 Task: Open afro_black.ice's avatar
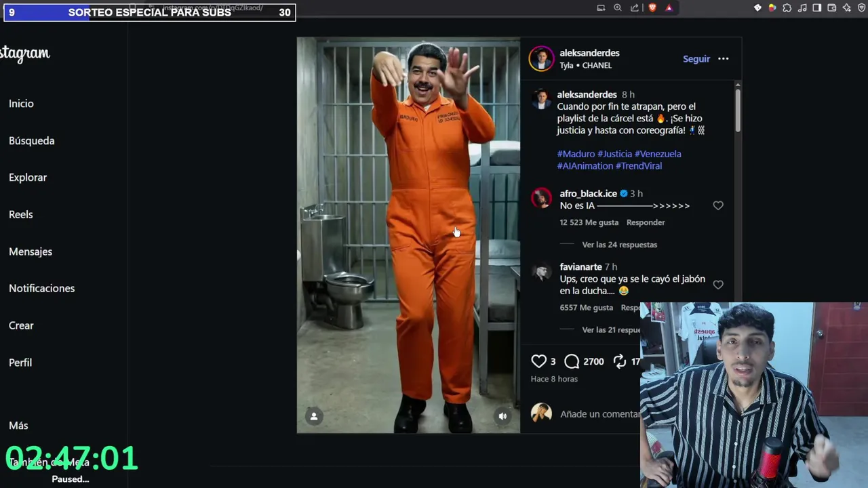pyautogui.click(x=541, y=197)
